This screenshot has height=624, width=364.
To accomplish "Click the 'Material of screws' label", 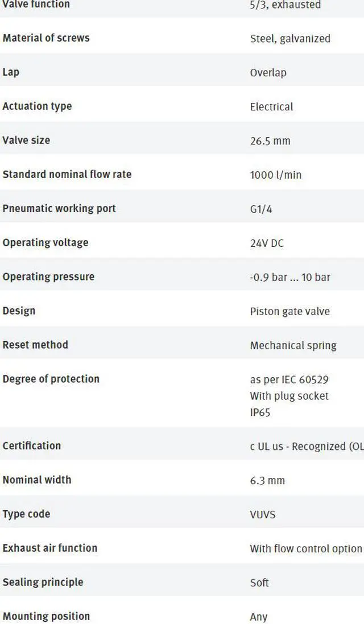I will (x=46, y=38).
